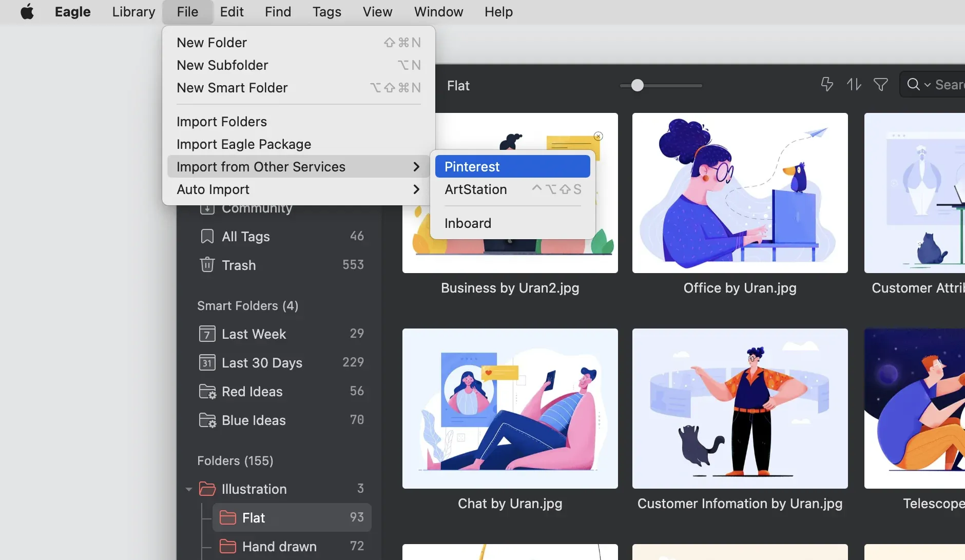Viewport: 965px width, 560px height.
Task: Click the All Tags bookmark icon
Action: (x=207, y=236)
